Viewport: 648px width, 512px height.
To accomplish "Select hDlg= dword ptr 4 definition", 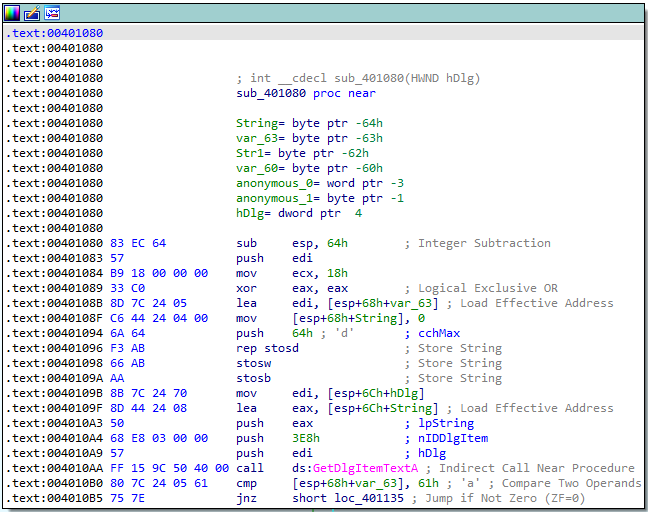I will [x=299, y=213].
